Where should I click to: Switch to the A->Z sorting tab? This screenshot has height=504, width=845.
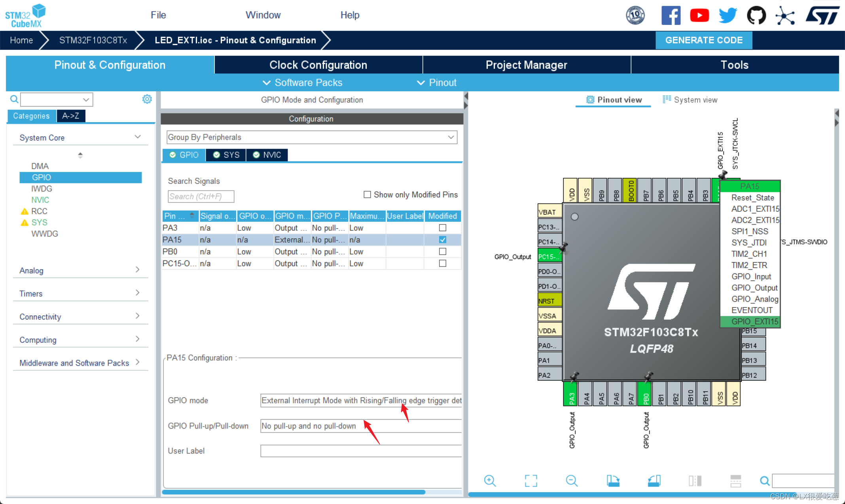pyautogui.click(x=70, y=116)
